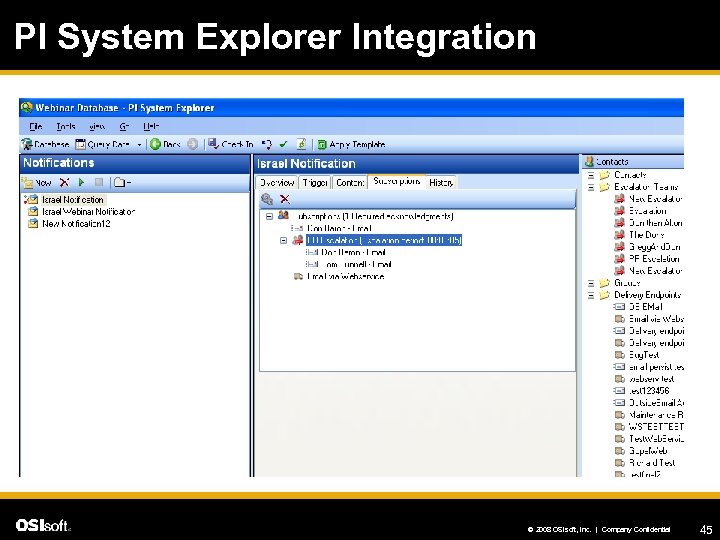Screen dimensions: 720x540
Task: Go Back with the green arrow button
Action: (x=155, y=144)
